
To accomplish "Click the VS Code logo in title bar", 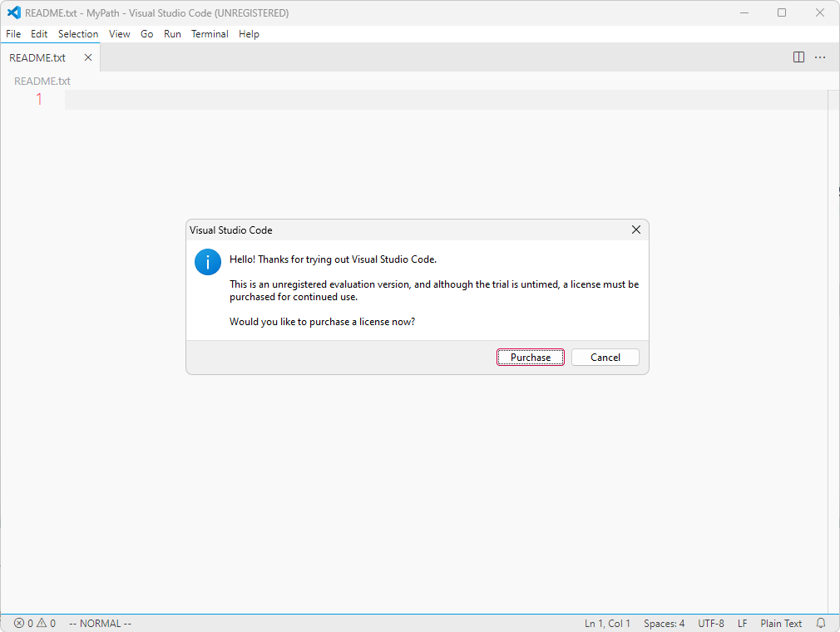I will [13, 12].
